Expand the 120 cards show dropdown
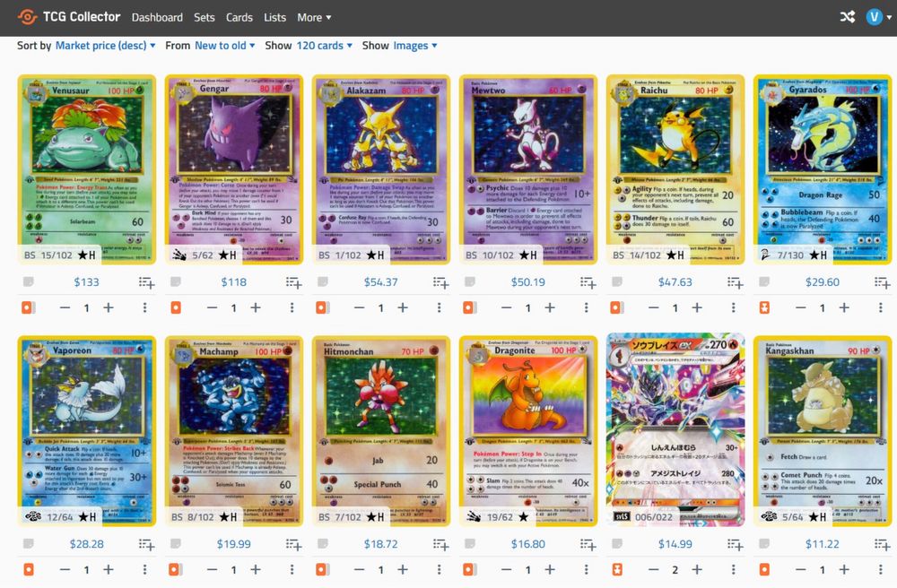Viewport: 897px width, 588px height. [x=325, y=45]
